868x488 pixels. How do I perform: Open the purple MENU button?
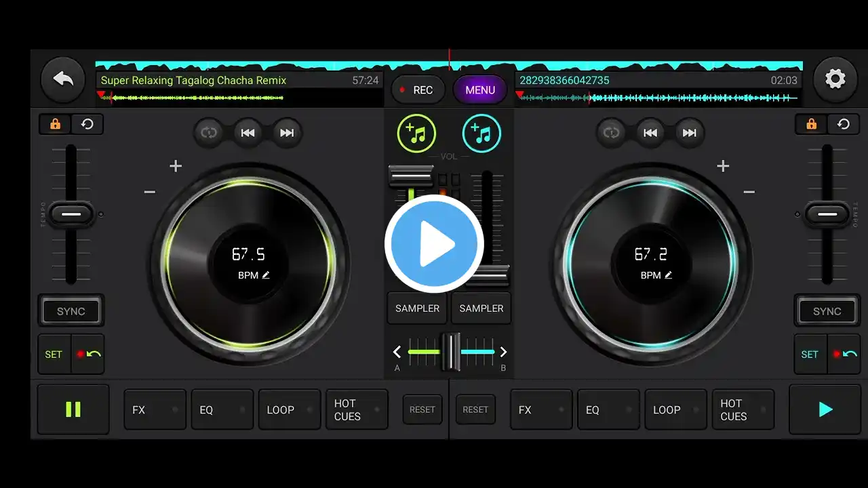pos(480,90)
